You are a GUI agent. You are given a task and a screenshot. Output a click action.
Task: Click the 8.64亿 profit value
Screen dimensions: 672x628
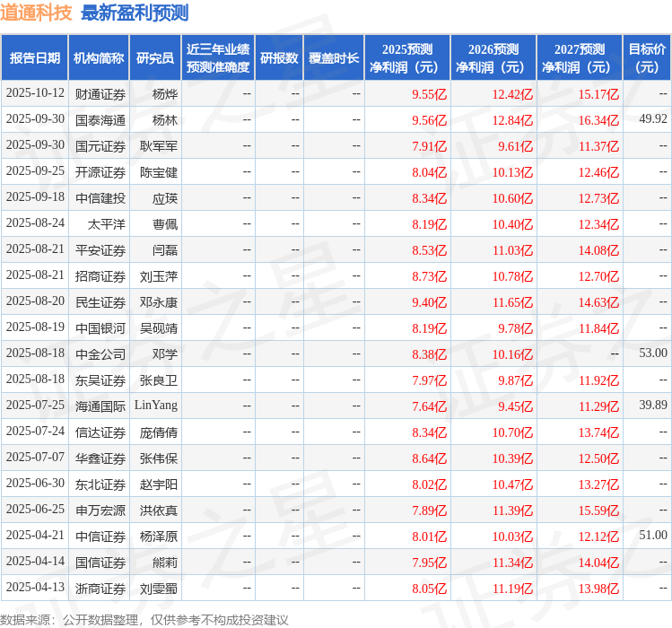(x=429, y=458)
